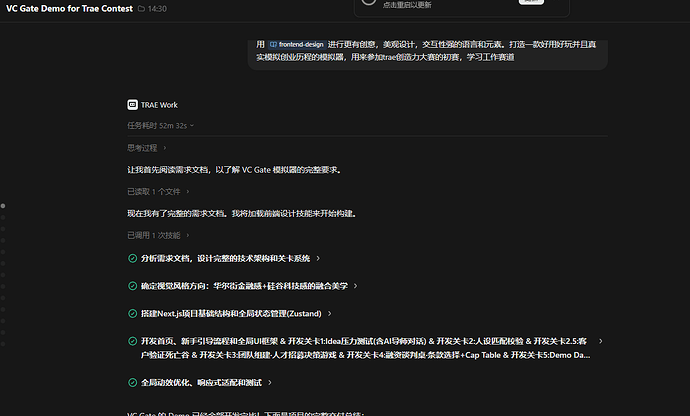Viewport: 690px width, 416px height.
Task: Click the line 让我首先阅读需求文档
Action: click(235, 170)
